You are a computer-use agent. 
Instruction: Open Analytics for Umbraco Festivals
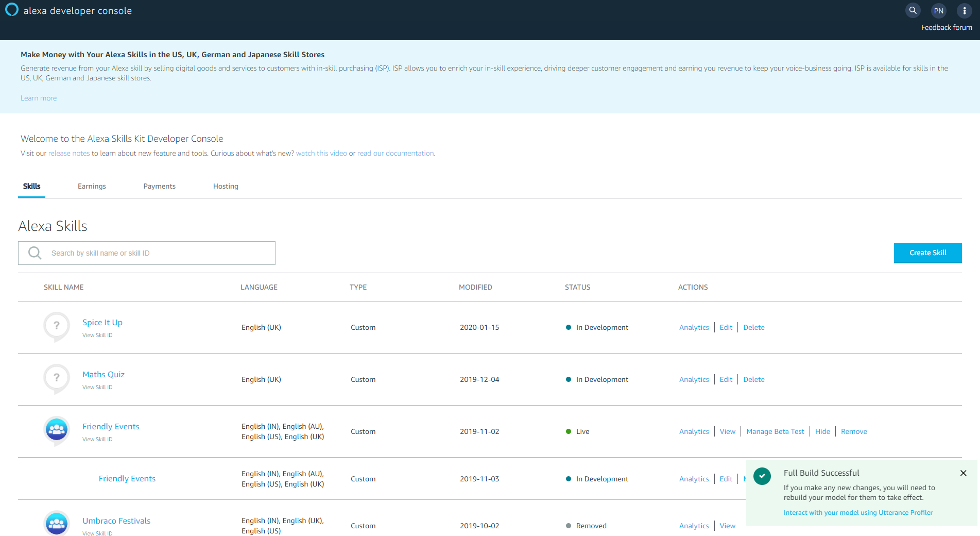pos(694,526)
